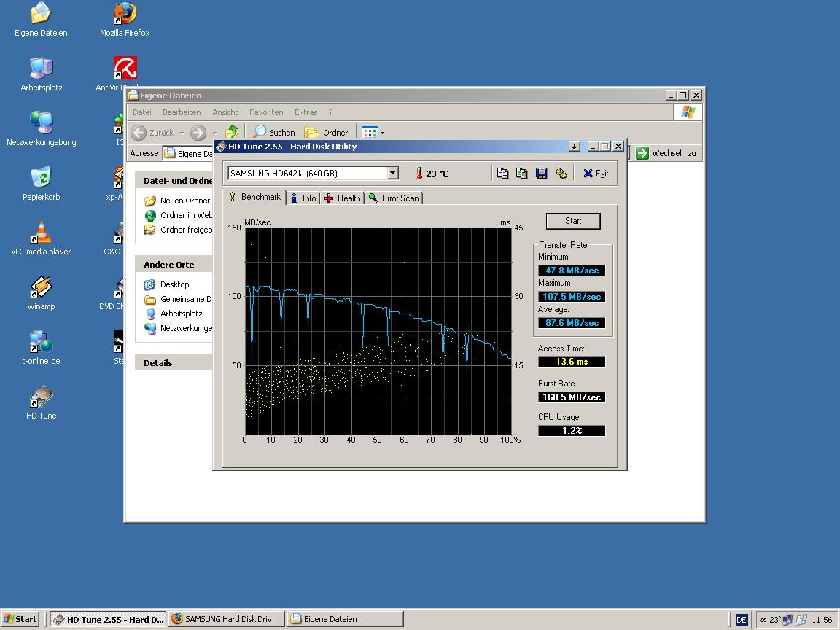
Task: Open Desktop link under Andere Orte
Action: 166,284
